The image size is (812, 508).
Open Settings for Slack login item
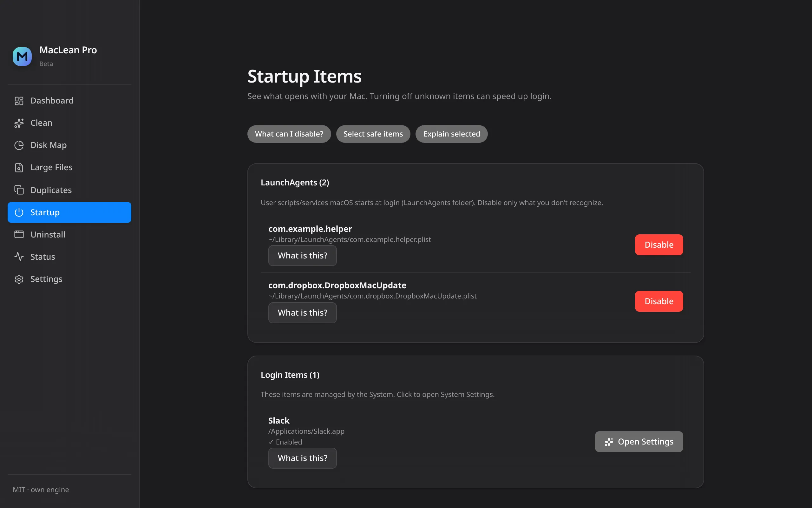click(x=639, y=442)
